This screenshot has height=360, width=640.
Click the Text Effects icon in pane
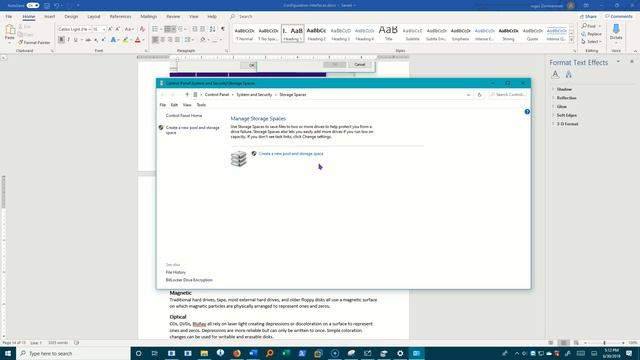(569, 74)
